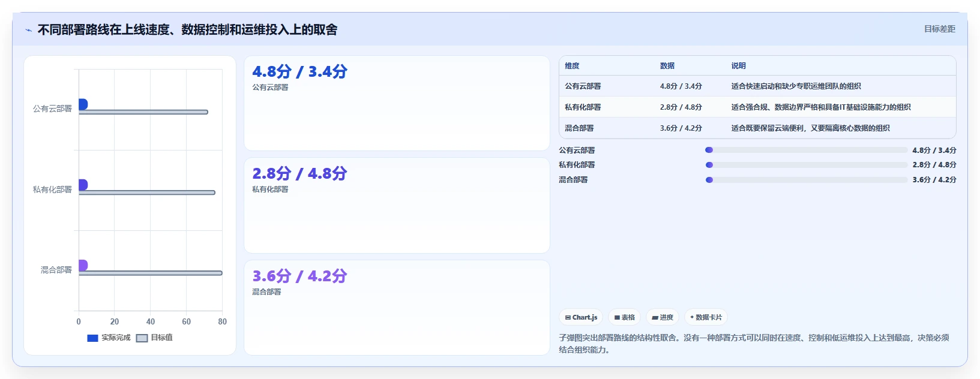Viewport: 980px width, 379px height.
Task: Click the panel title about 部署路线取舍
Action: (188, 29)
